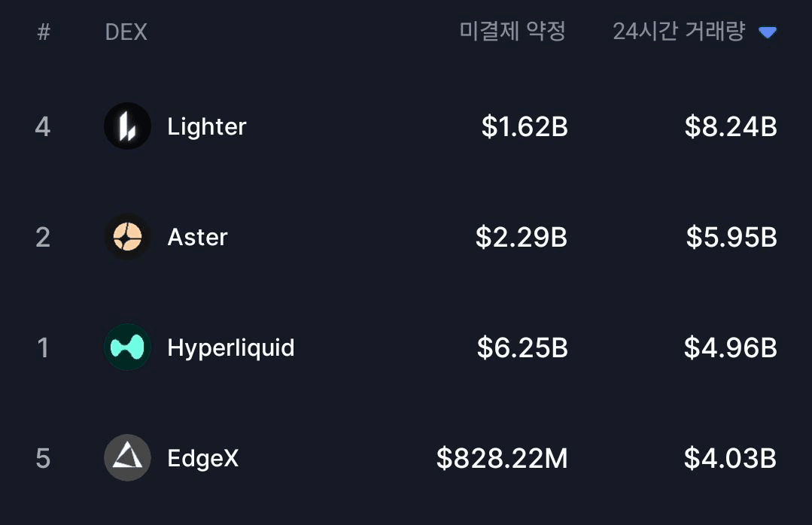Click the Hyperliquid logo icon
The width and height of the screenshot is (812, 525).
click(x=127, y=347)
